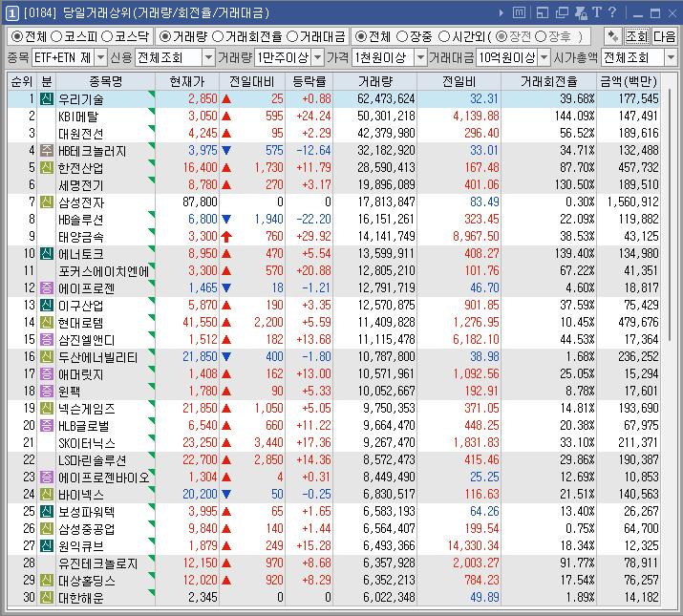This screenshot has height=616, width=683.
Task: Click the 신 badge on 한전산업 row
Action: tap(47, 167)
